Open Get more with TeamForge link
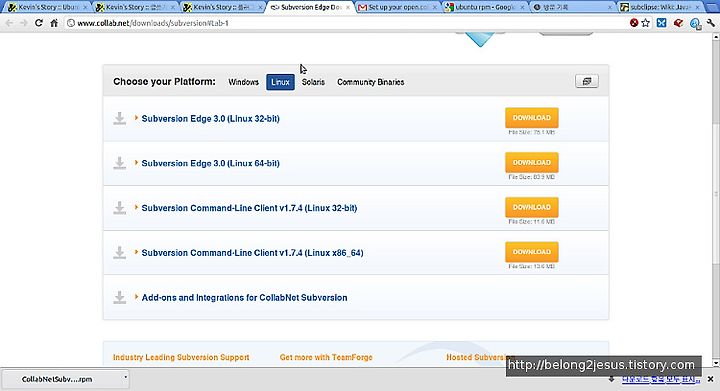720x391 pixels. point(326,357)
